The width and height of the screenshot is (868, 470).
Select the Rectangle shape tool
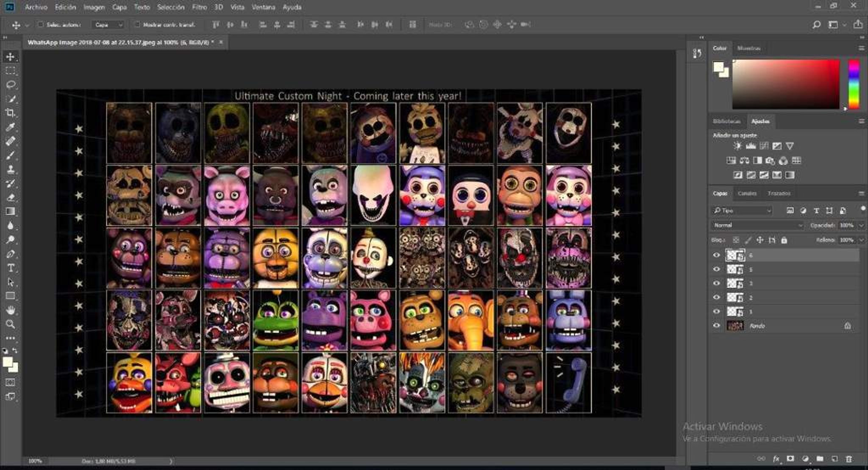coord(11,296)
